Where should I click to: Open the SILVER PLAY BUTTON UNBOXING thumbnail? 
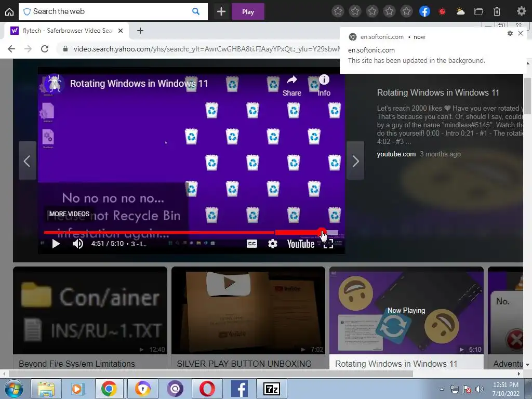[248, 311]
